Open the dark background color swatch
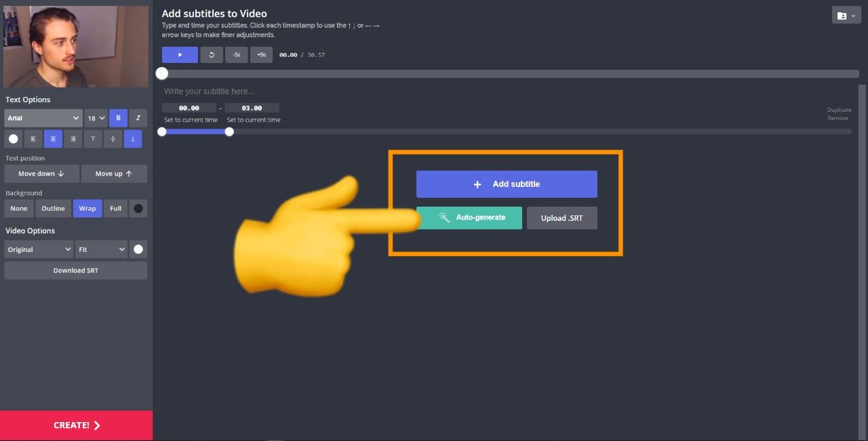868x441 pixels. point(138,209)
